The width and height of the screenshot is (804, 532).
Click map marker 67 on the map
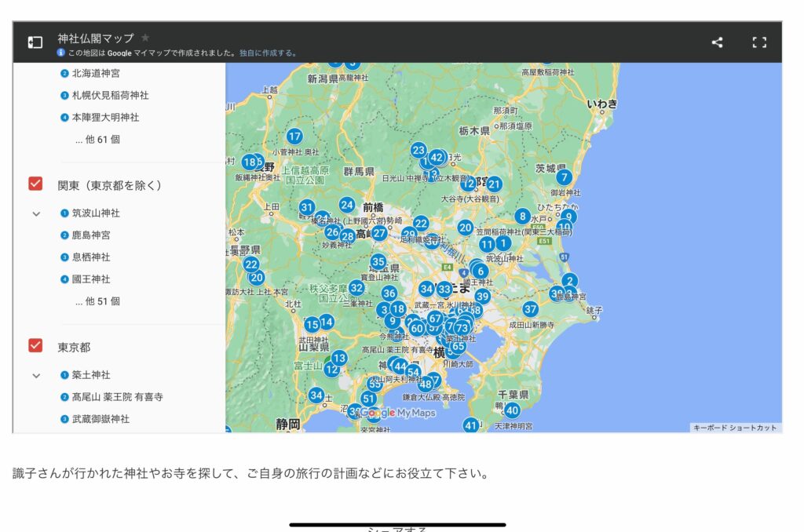tap(435, 319)
